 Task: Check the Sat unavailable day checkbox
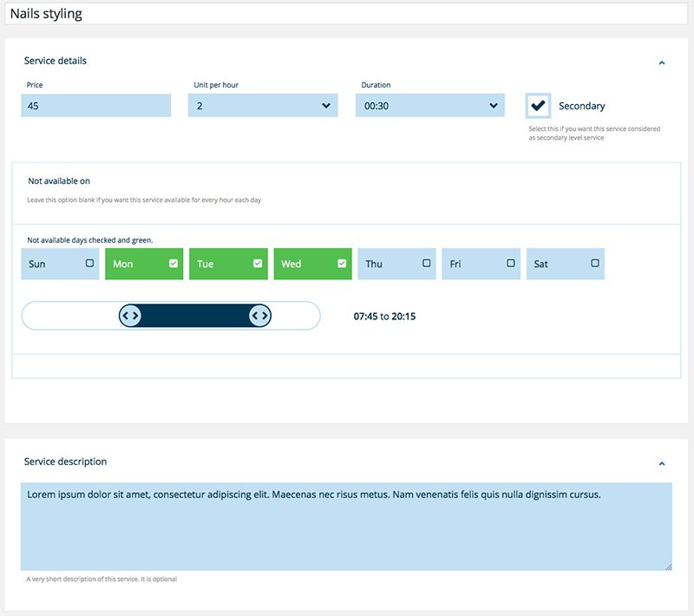594,263
